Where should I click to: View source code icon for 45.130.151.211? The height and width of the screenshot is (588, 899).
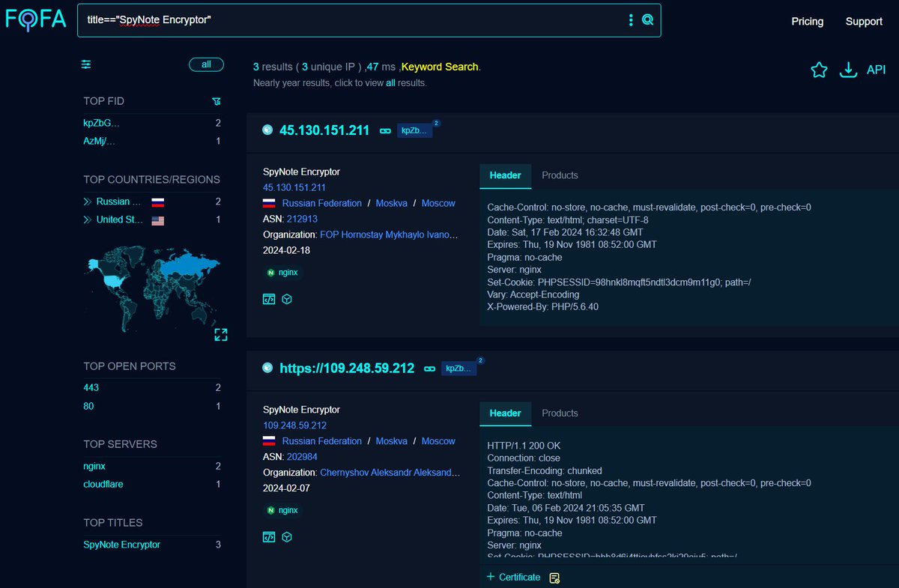click(269, 299)
